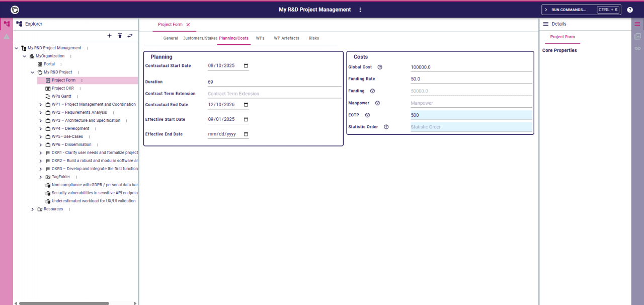This screenshot has height=305, width=644.
Task: Click the plus icon above the project tree
Action: coord(109,36)
